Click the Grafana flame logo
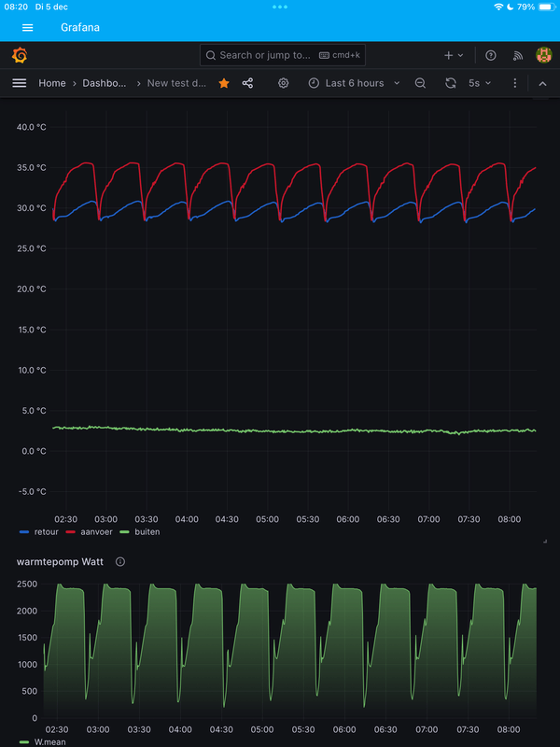 tap(20, 56)
